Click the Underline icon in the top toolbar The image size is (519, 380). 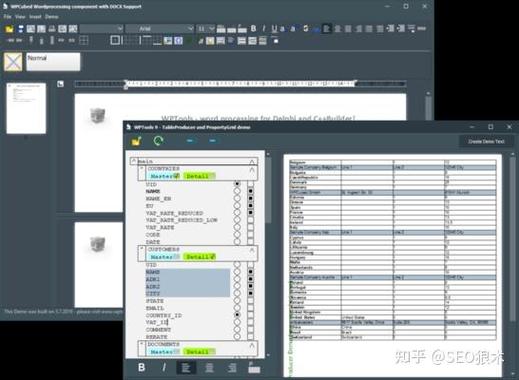coord(274,29)
